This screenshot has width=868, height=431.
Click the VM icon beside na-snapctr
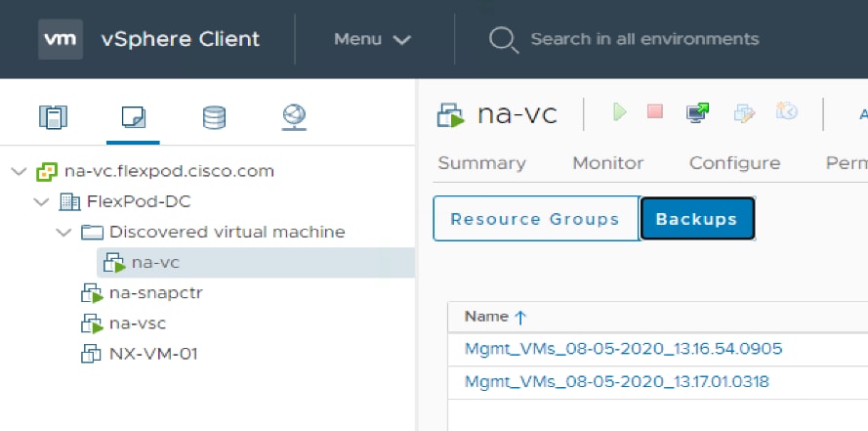click(x=92, y=293)
